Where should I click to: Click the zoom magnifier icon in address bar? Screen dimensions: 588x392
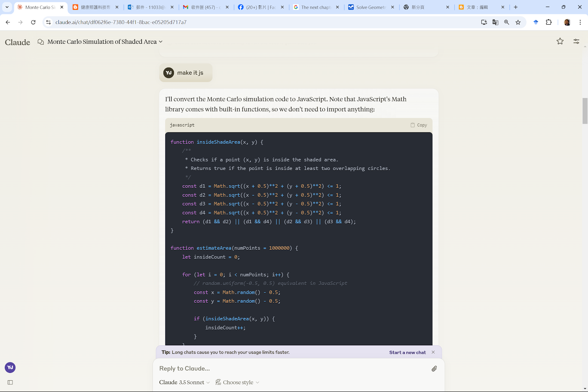[507, 22]
